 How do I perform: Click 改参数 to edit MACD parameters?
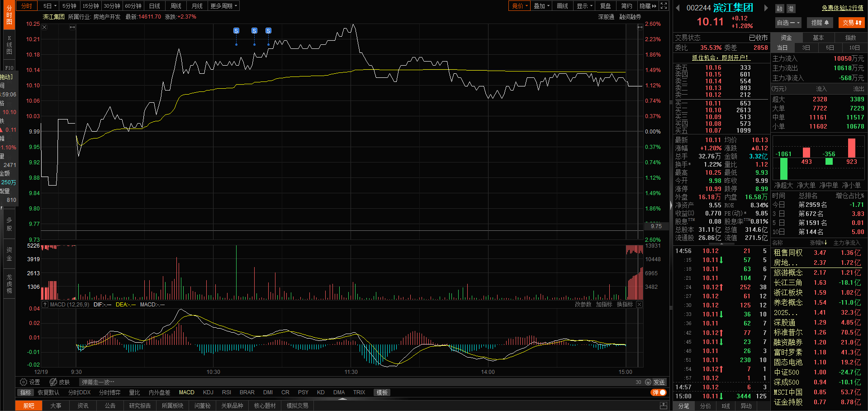click(583, 305)
